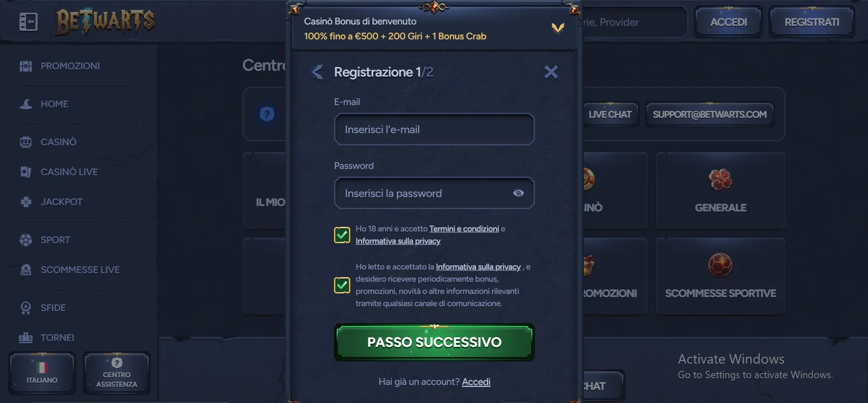Open Scommesse Sportive ball tile
The image size is (868, 403).
[x=720, y=276]
